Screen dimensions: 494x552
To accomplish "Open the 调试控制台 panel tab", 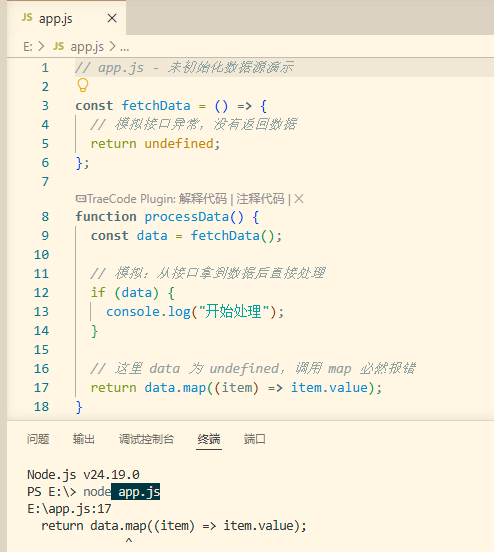I will (x=146, y=439).
